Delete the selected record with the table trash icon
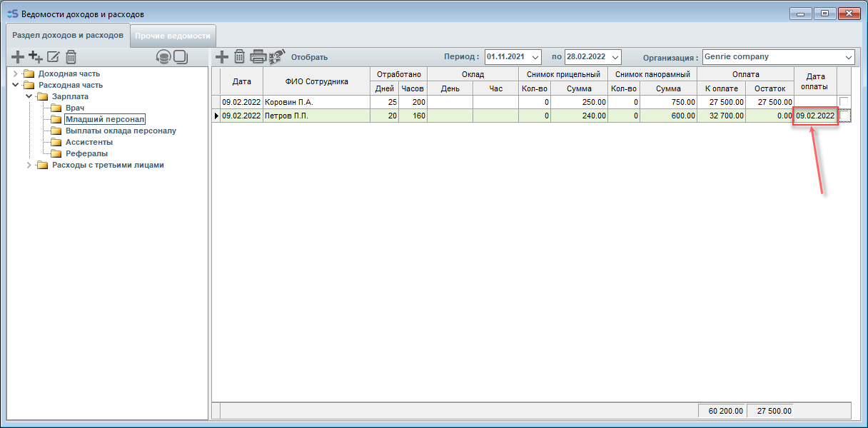868x428 pixels. 240,57
